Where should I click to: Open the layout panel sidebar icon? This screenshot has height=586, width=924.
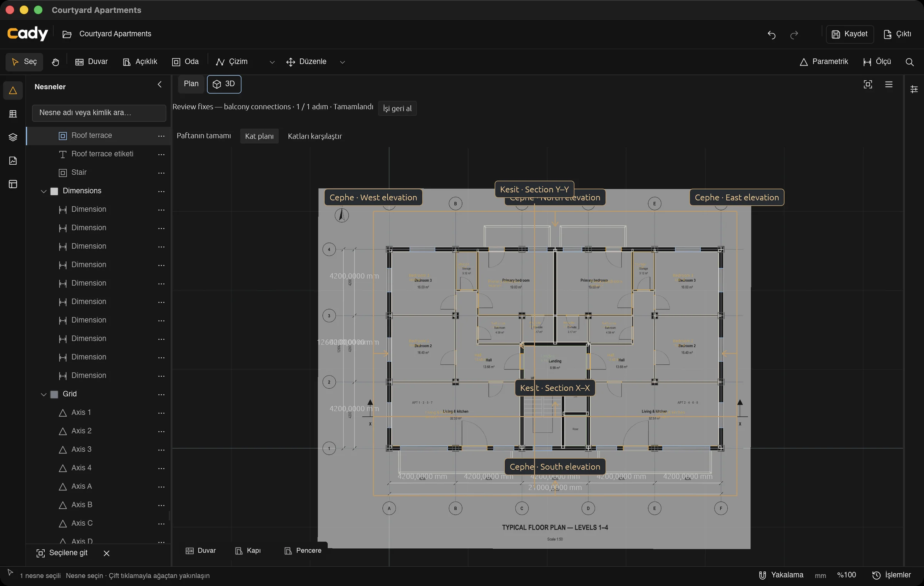pos(13,184)
